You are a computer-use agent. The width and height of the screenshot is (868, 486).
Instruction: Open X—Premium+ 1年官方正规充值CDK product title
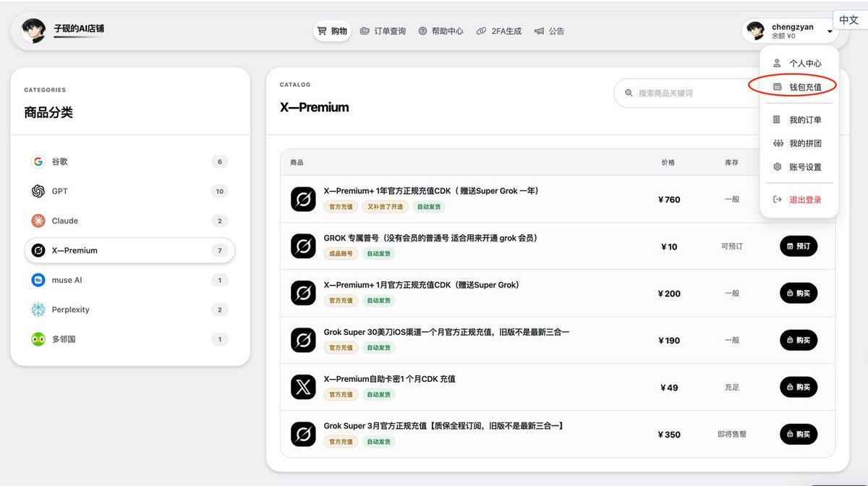click(431, 191)
